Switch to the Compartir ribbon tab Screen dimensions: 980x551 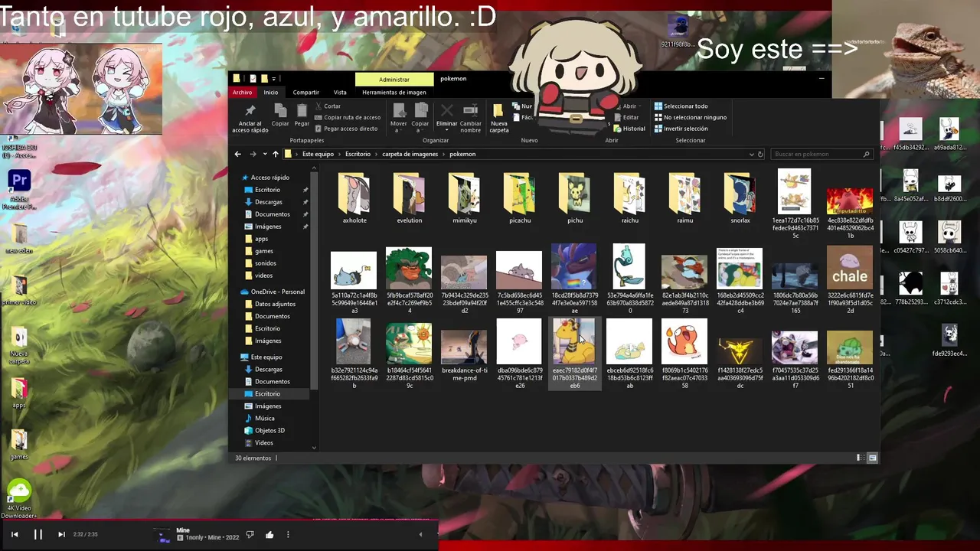(305, 93)
